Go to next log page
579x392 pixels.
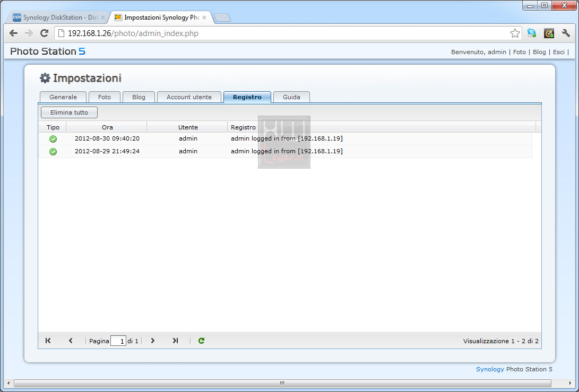(x=152, y=341)
